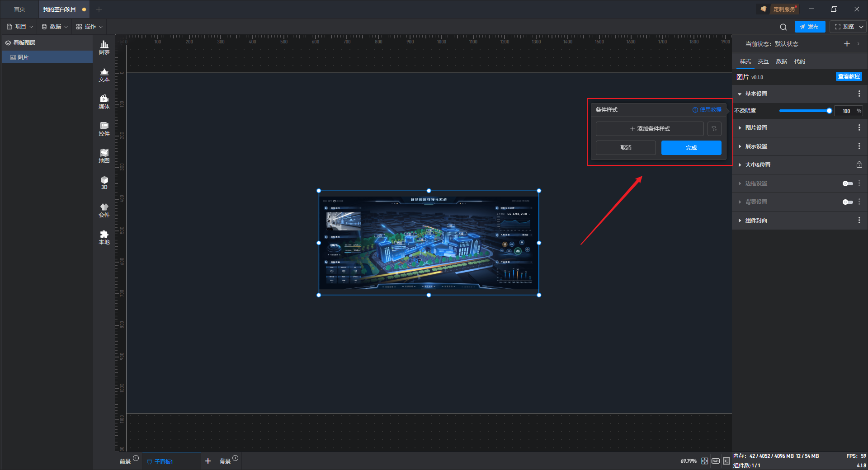
Task: Switch to the 交互 interaction tab
Action: [763, 61]
